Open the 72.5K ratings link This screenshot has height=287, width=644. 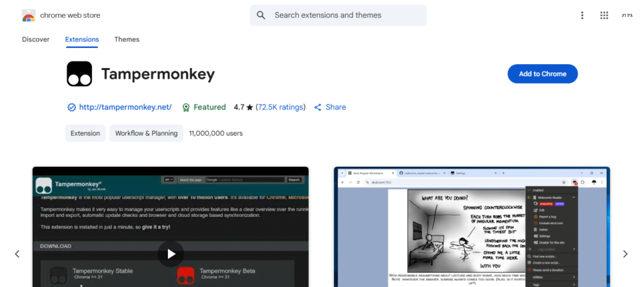point(280,107)
